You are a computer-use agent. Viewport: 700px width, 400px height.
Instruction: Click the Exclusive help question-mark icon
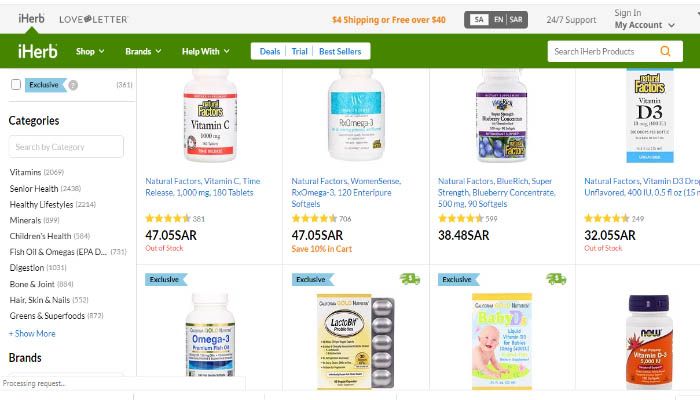point(73,85)
